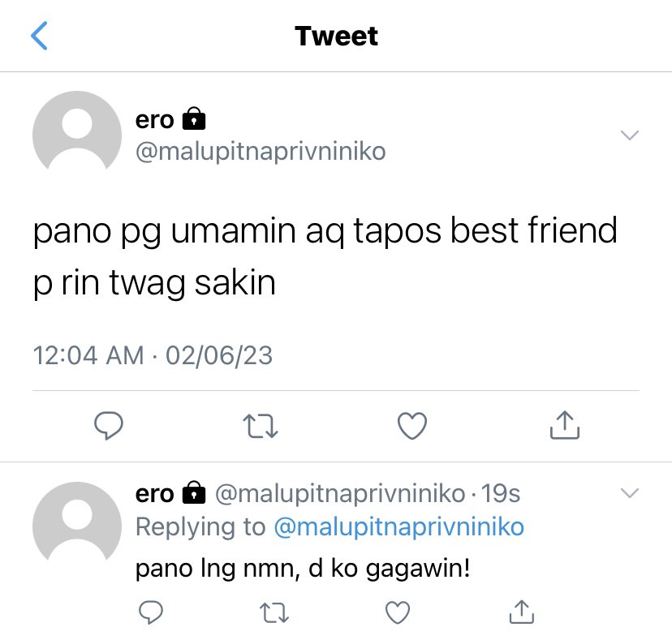This screenshot has height=640, width=672.
Task: Reply to the main tweet
Action: click(x=109, y=425)
